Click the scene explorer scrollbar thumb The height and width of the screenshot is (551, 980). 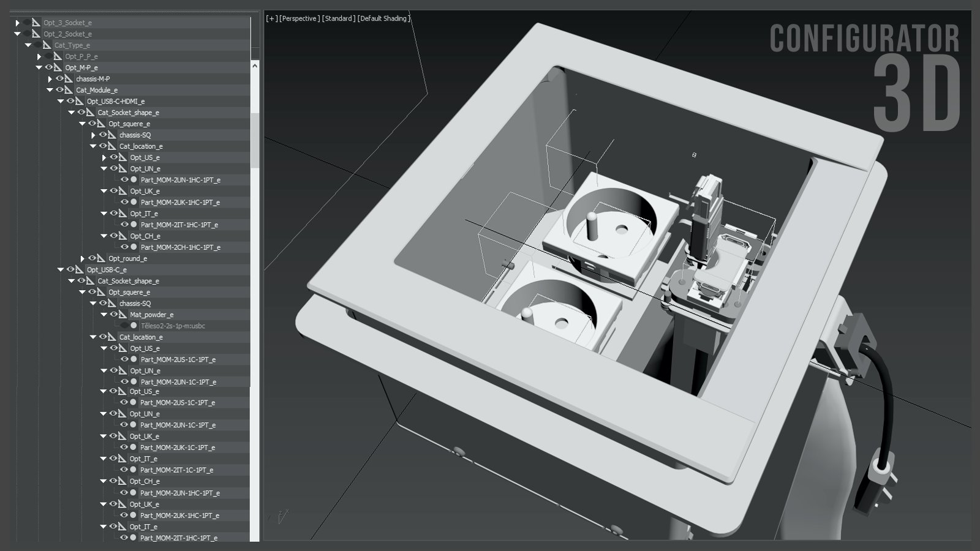(x=255, y=140)
